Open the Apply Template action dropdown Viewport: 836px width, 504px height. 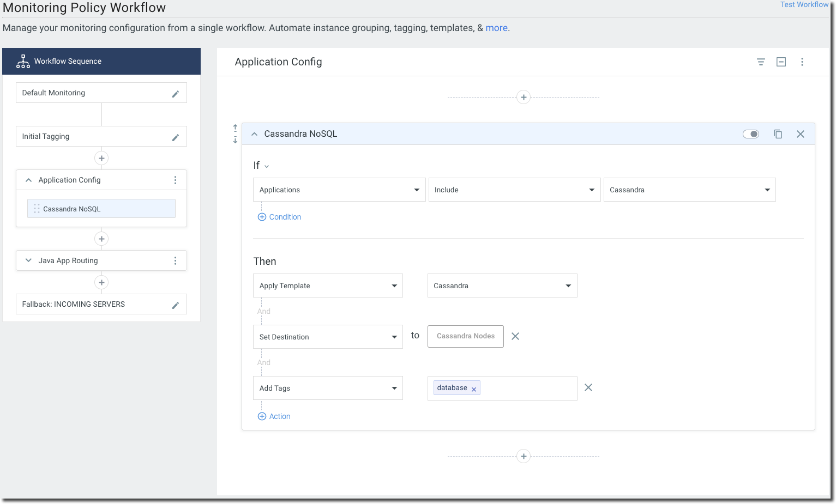point(328,286)
